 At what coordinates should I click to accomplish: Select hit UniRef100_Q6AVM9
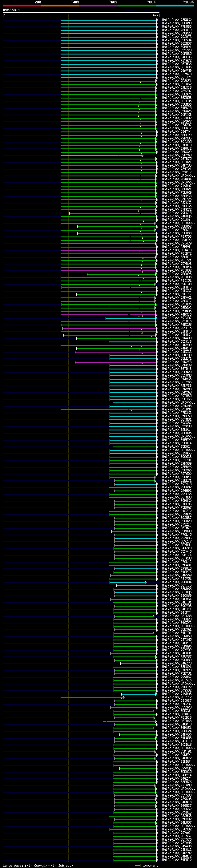[176, 71]
